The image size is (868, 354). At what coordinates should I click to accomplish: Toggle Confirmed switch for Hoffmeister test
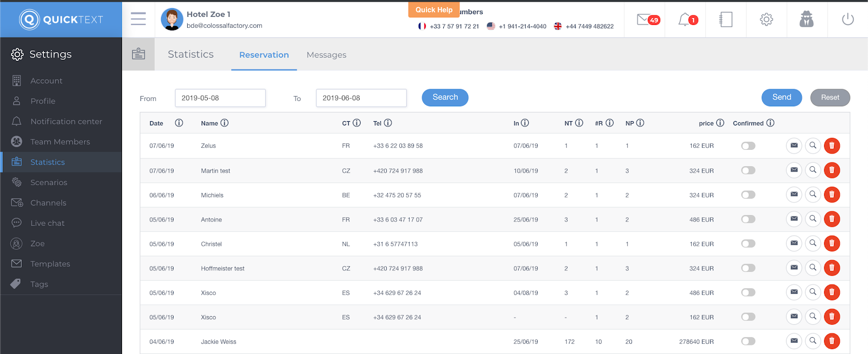click(748, 268)
